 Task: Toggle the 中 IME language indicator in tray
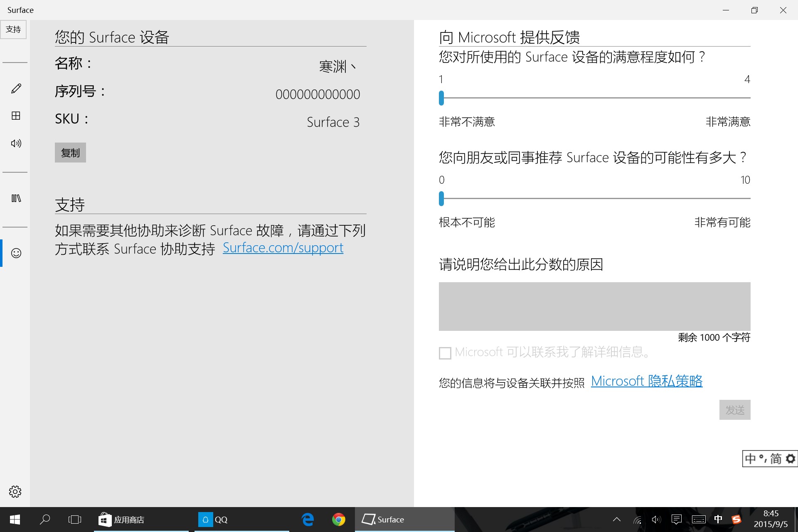point(718,520)
